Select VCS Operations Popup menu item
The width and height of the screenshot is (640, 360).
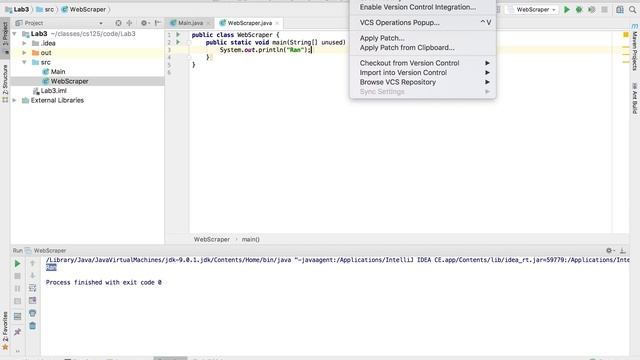click(423, 22)
